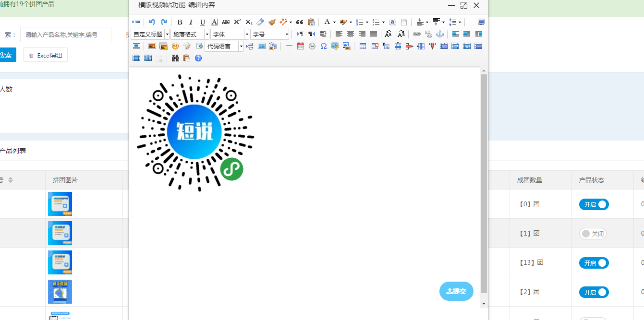This screenshot has height=320, width=644.
Task: Turn off status for 【2】团 row
Action: (x=594, y=292)
